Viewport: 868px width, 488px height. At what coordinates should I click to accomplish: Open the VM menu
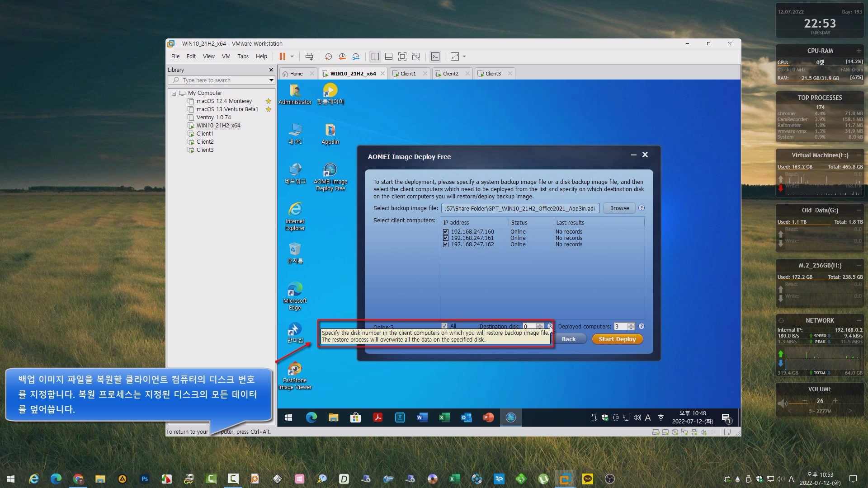[x=226, y=56]
